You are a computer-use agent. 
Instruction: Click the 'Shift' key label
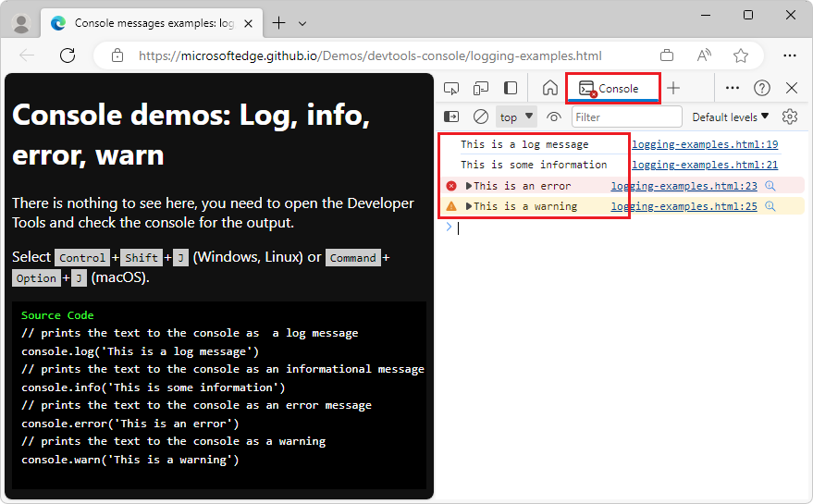pos(142,258)
